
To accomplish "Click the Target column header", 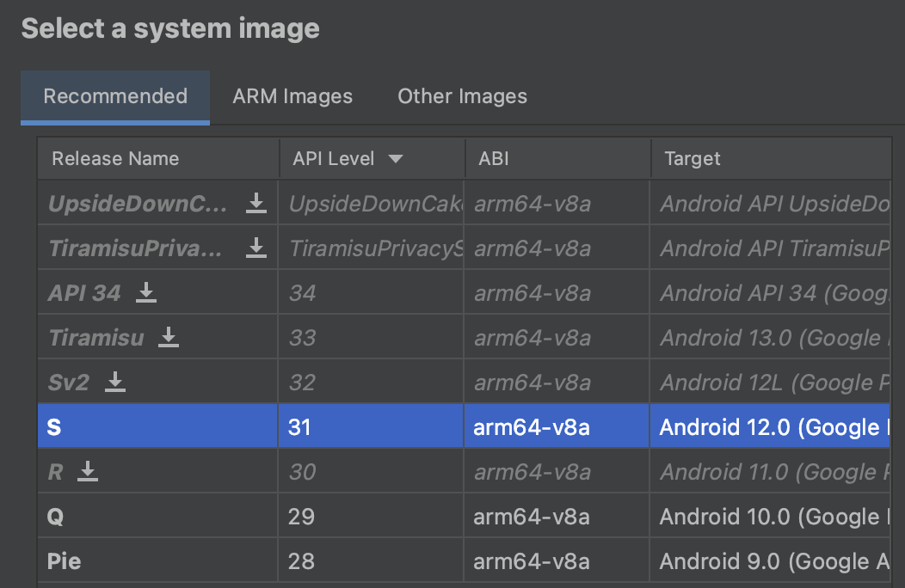I will pos(692,159).
